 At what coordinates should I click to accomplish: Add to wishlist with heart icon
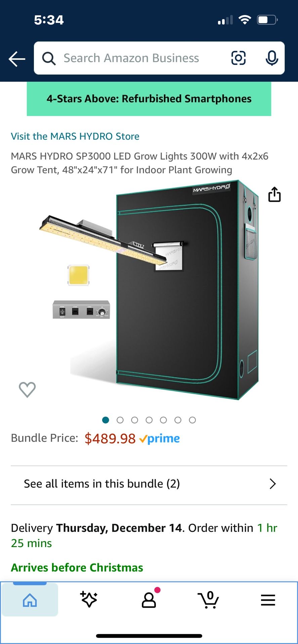tap(27, 390)
